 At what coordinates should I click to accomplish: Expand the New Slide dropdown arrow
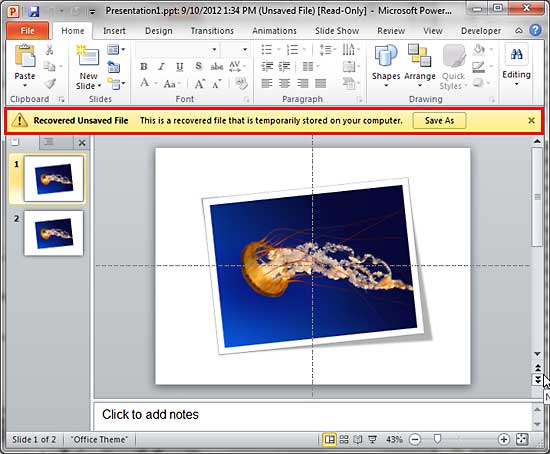[100, 86]
